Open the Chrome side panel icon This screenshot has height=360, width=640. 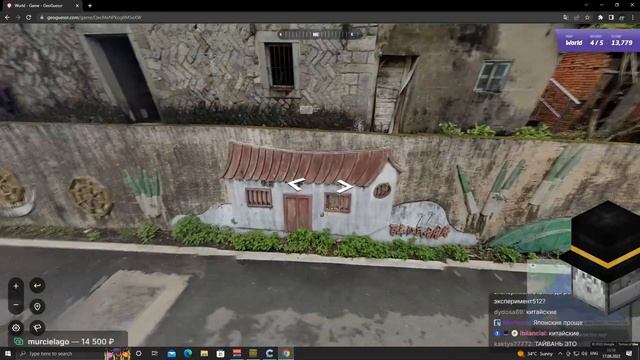pyautogui.click(x=611, y=18)
